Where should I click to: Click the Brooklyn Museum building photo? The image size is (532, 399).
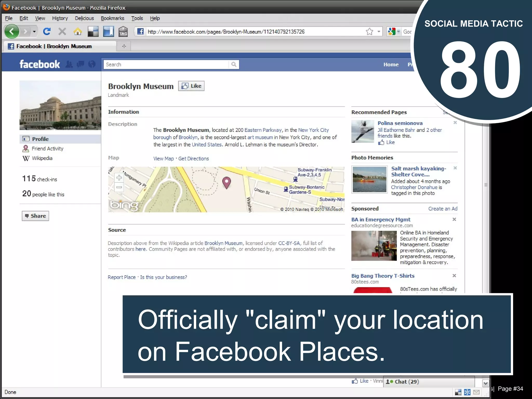[60, 105]
